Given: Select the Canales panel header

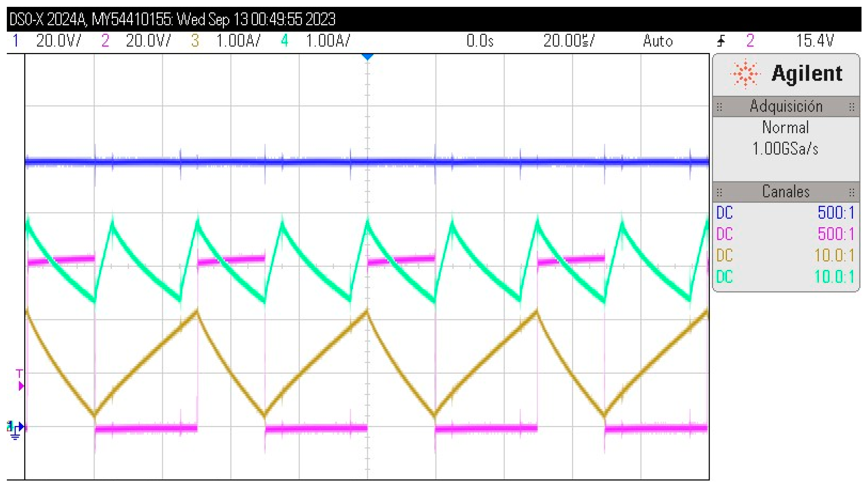Looking at the screenshot, I should [786, 192].
